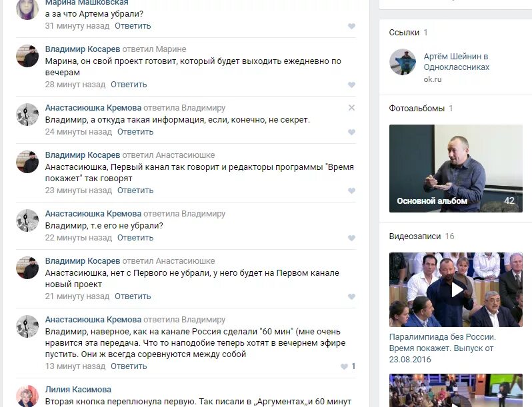This screenshot has width=532, height=407.
Task: Like the comment mentioning "Время покажет" editors
Action: pyautogui.click(x=351, y=191)
